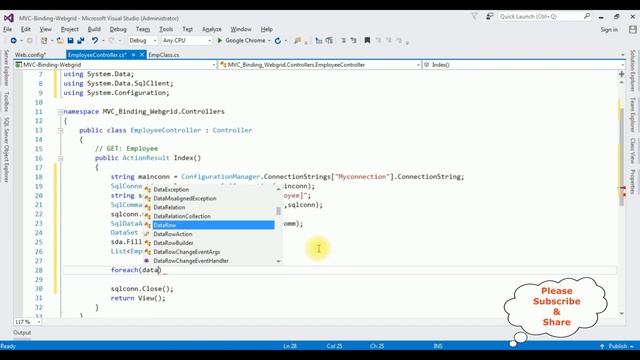The image size is (640, 360).
Task: Open the Project menu
Action: tap(69, 29)
